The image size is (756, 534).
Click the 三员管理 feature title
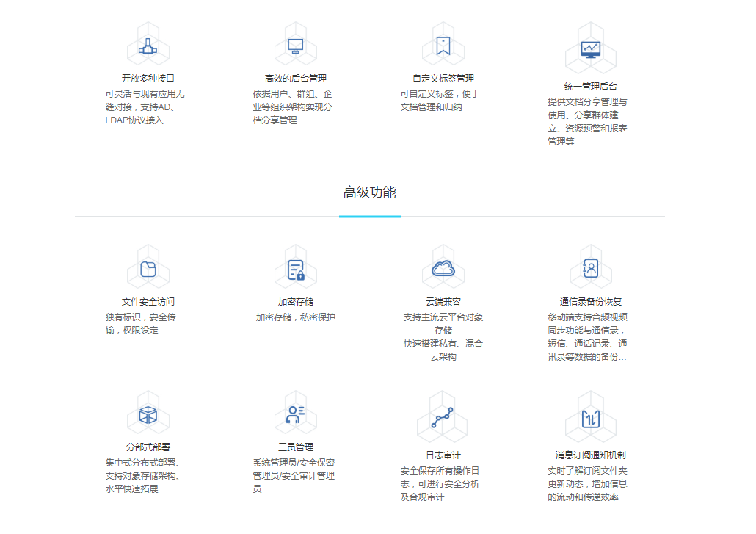(x=296, y=447)
